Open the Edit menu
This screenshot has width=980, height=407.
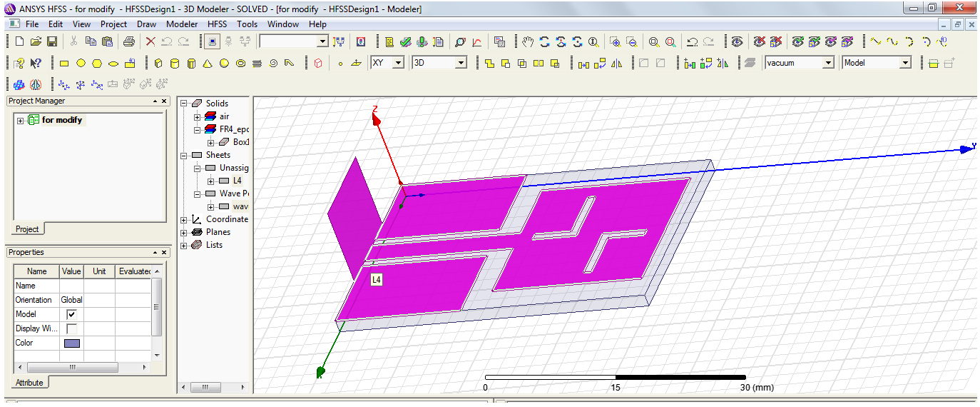pos(56,24)
